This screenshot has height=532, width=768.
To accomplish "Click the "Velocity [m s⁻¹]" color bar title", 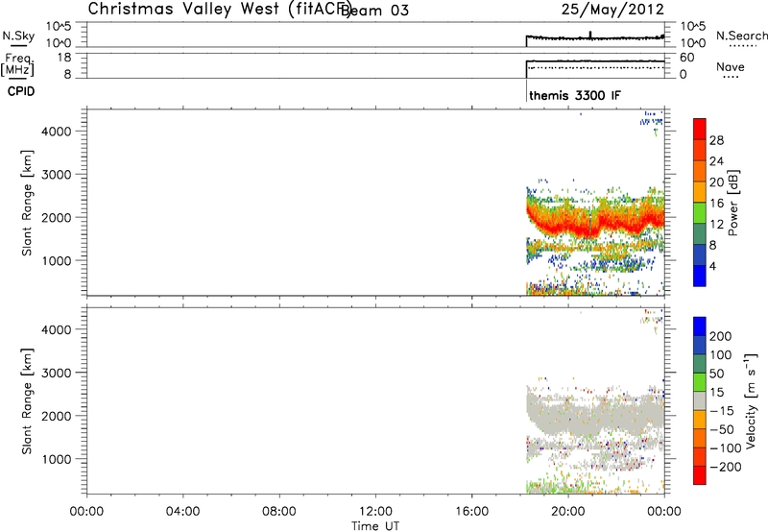I will (x=750, y=400).
